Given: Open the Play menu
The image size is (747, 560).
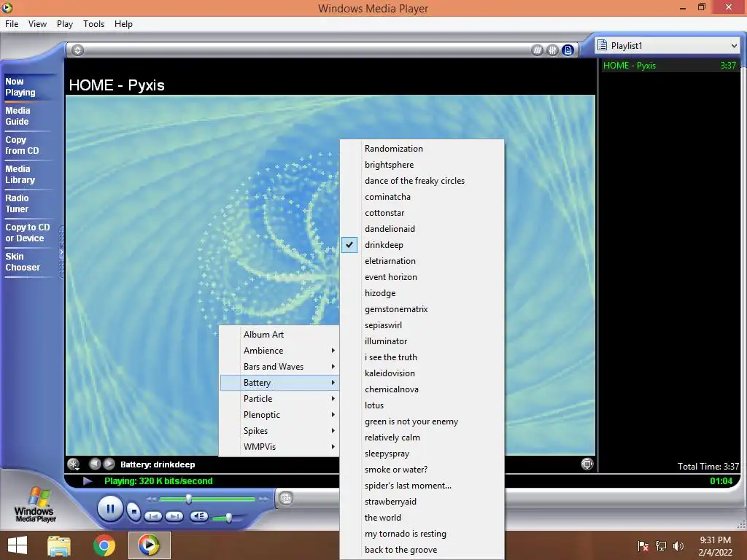Looking at the screenshot, I should (x=65, y=24).
